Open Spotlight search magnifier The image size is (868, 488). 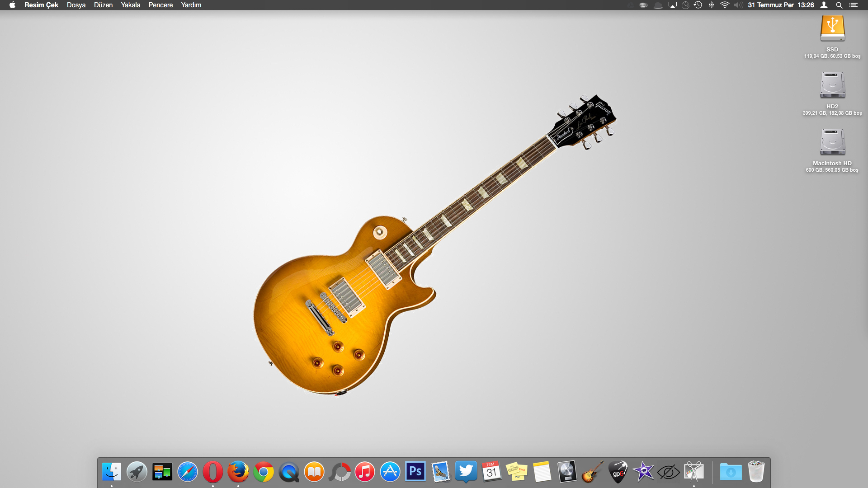[x=839, y=5]
